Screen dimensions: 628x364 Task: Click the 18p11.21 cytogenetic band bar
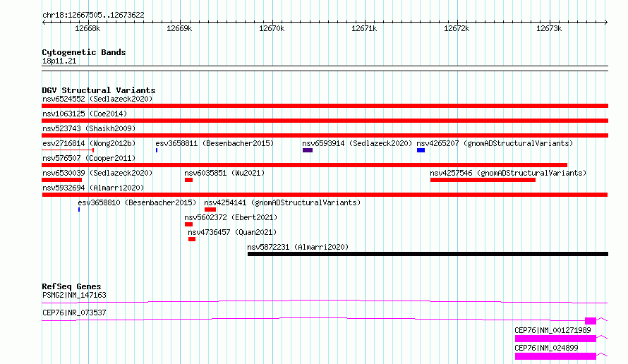pyautogui.click(x=325, y=68)
